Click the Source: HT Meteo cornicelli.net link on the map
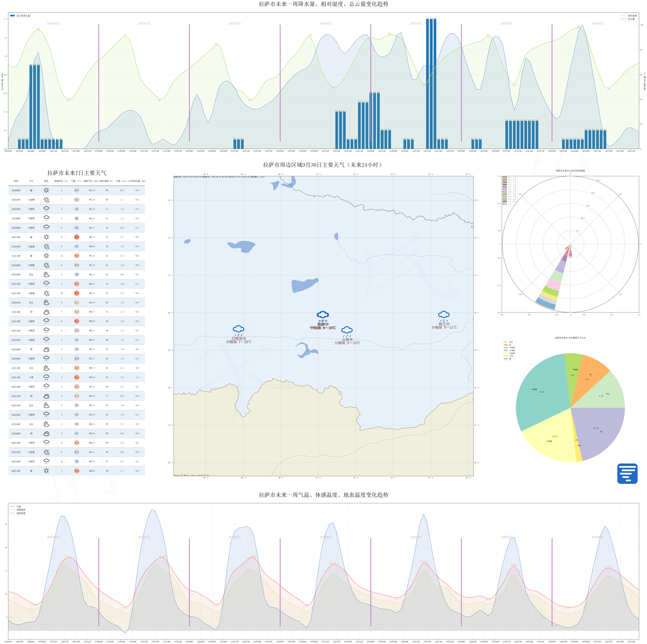Viewport: 647px width, 644px height. [192, 475]
